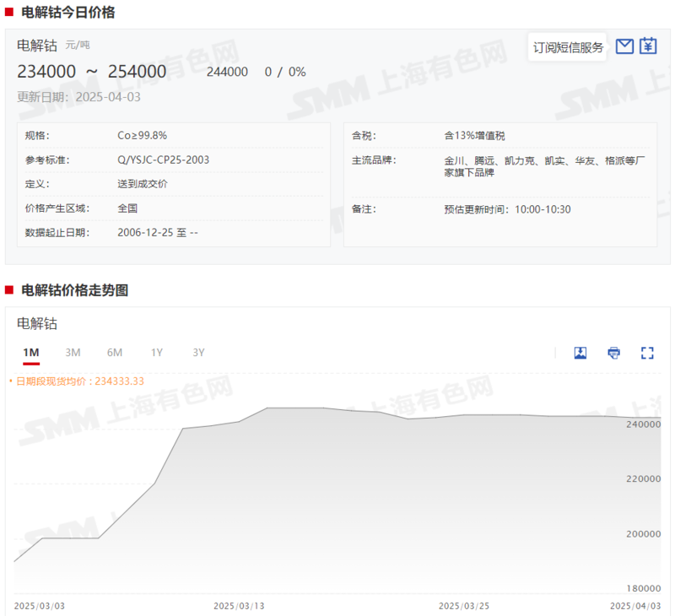675x616 pixels.
Task: Click the 2025/03/13 date on chart axis
Action: (239, 606)
